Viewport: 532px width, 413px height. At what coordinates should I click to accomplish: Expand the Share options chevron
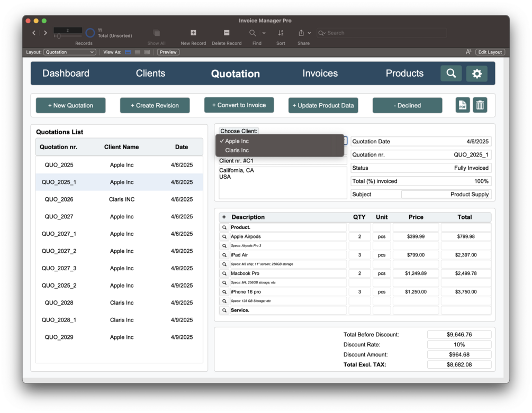(x=309, y=33)
